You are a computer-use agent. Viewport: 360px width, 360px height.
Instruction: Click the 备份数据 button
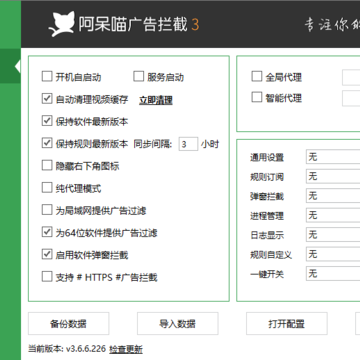click(x=68, y=323)
